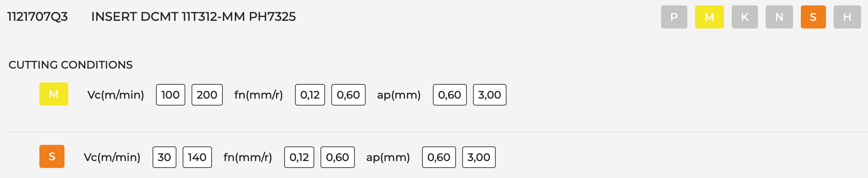Click S row minimum Vc value 30
The image size is (868, 178).
pyautogui.click(x=164, y=157)
